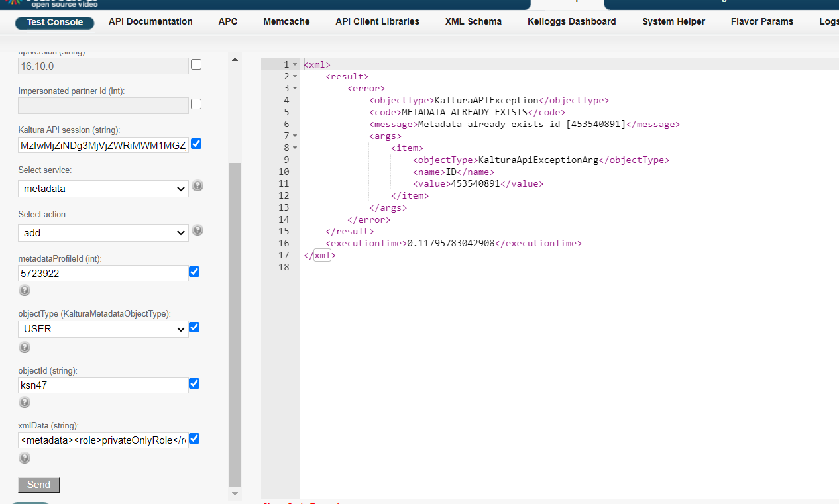Image resolution: width=839 pixels, height=504 pixels.
Task: Click help icon under objectId field
Action: pyautogui.click(x=25, y=402)
